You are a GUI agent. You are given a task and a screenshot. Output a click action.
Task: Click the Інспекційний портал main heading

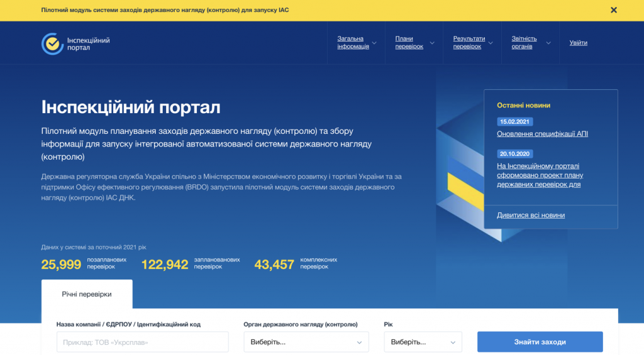131,107
